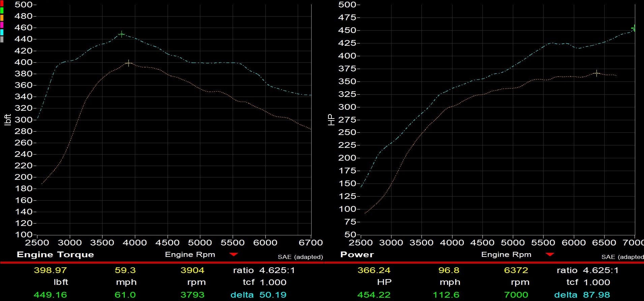Click the Power graph title
This screenshot has height=301, width=644.
(357, 255)
